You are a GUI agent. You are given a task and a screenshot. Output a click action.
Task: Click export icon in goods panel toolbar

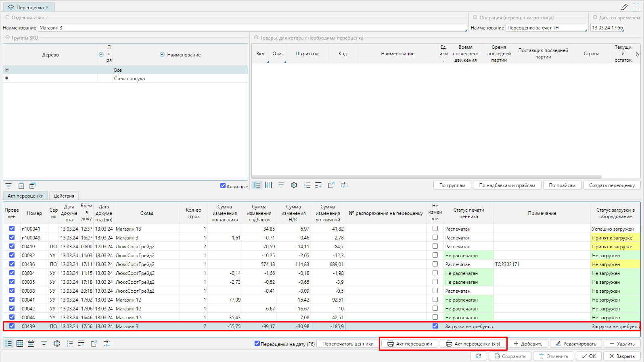pos(331,185)
